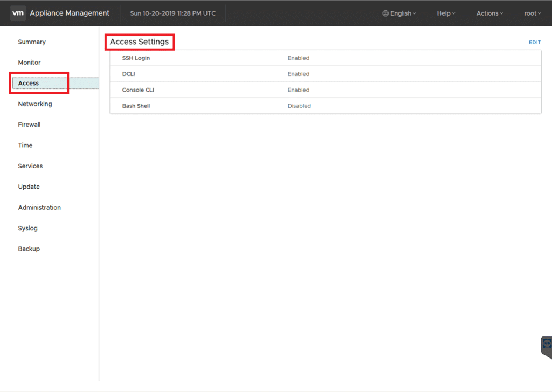
Task: Open the Monitor section
Action: tap(29, 63)
